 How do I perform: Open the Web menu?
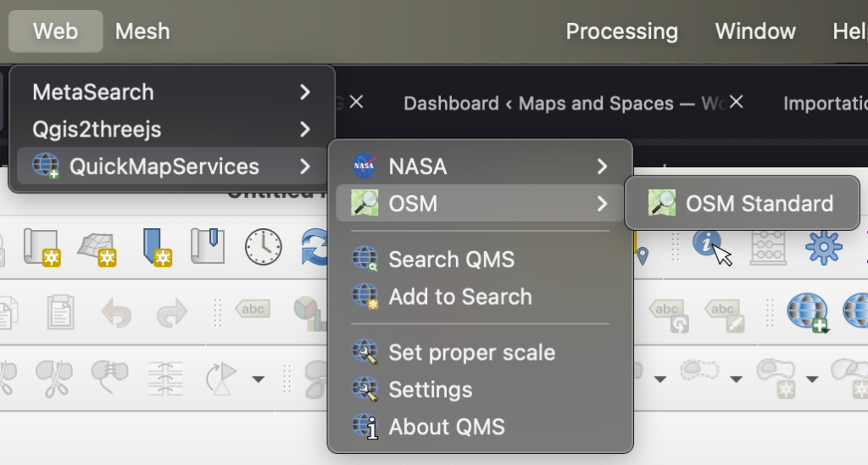coord(55,31)
